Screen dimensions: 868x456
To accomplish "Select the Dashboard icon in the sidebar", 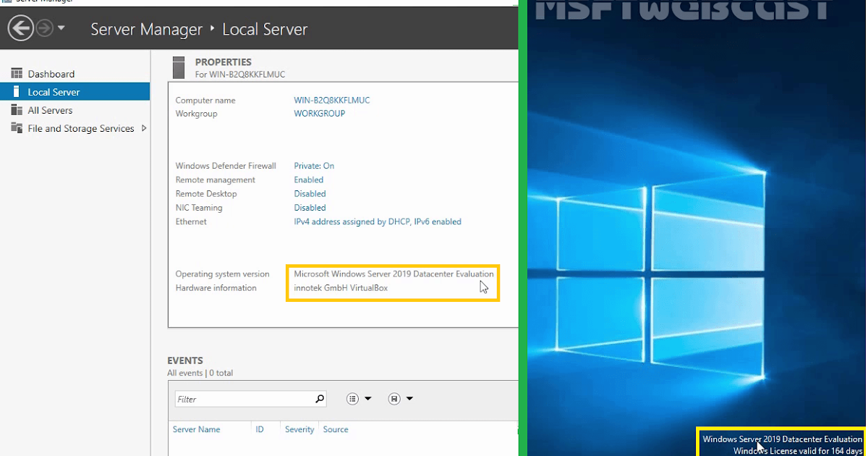I will [16, 73].
